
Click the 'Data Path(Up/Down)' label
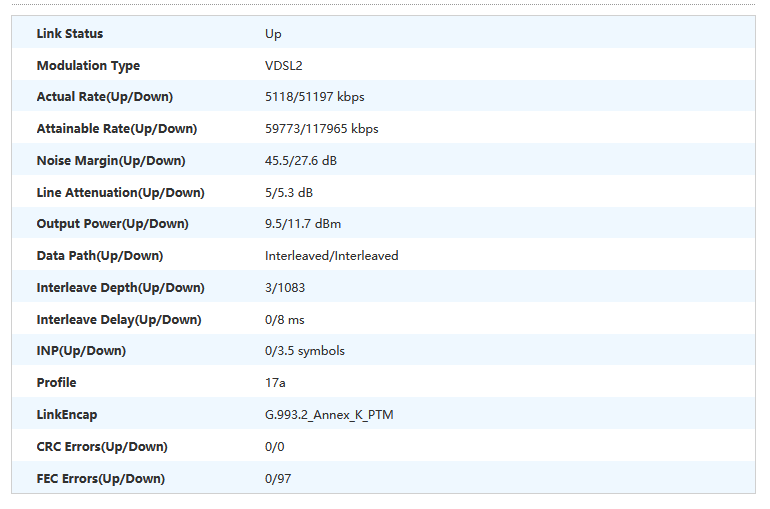point(100,256)
